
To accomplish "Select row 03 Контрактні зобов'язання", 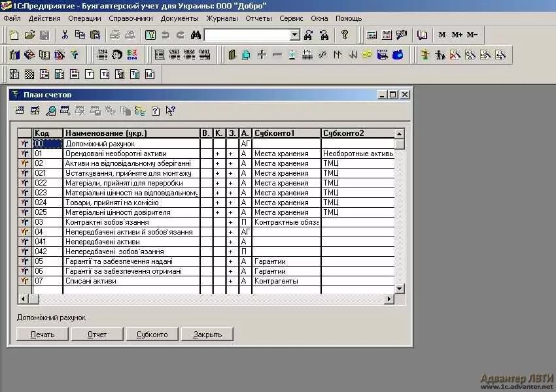I will (206, 222).
